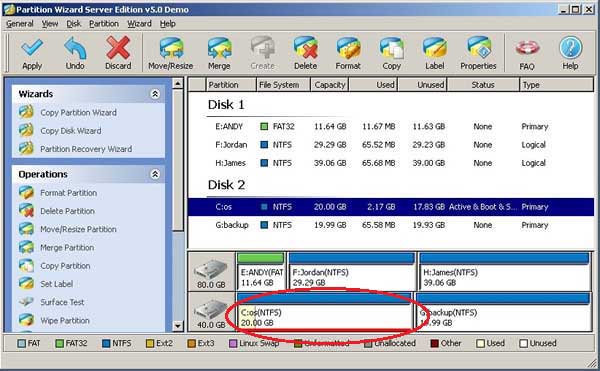Click the sidebar scroll down arrow
Viewport: 600px width, 371px height.
178,326
